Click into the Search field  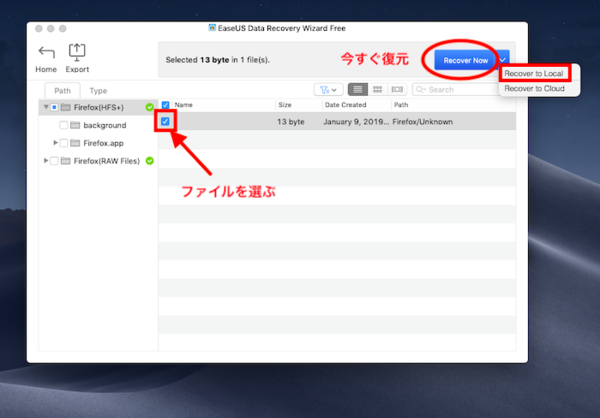455,90
